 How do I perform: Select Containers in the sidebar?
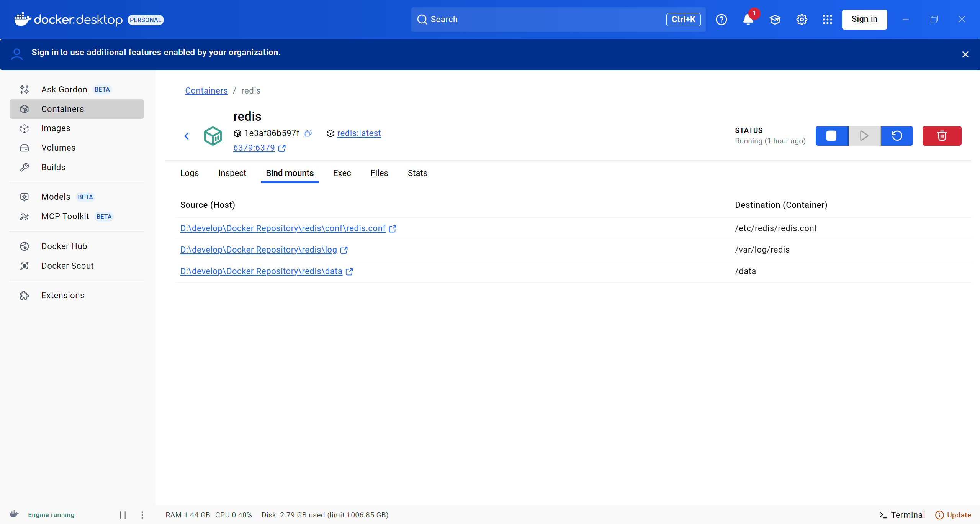coord(77,109)
